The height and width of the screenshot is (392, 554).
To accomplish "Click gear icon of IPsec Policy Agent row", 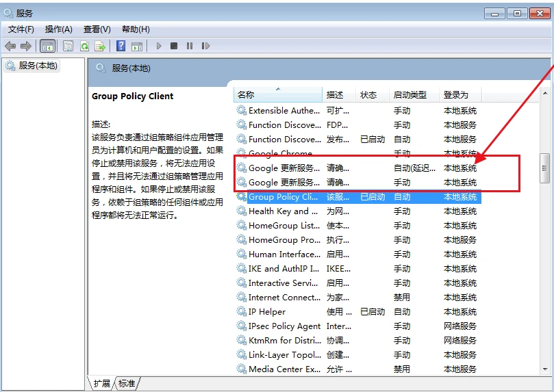I will (242, 326).
